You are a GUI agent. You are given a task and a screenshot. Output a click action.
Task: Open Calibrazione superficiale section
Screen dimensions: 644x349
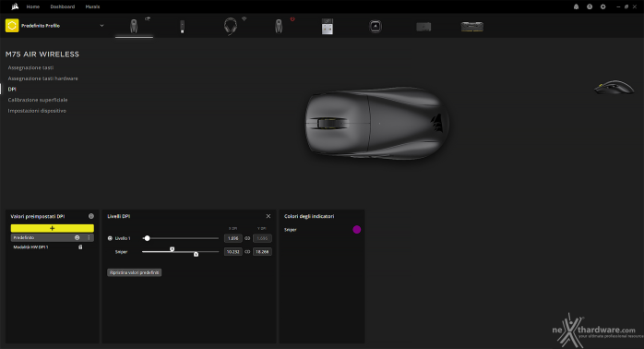point(38,100)
